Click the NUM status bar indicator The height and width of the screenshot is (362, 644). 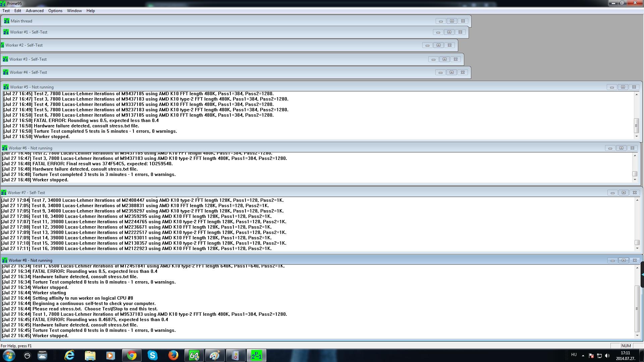626,346
